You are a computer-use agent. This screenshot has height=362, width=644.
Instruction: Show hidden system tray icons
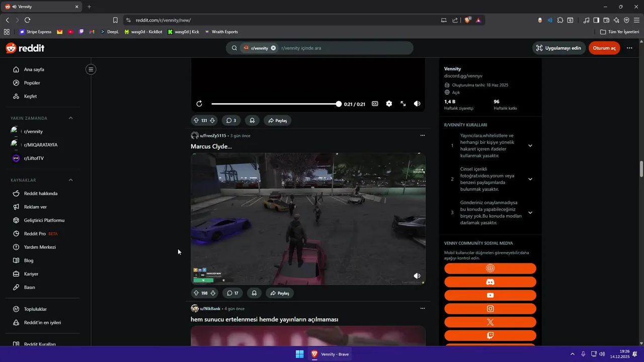pyautogui.click(x=572, y=354)
